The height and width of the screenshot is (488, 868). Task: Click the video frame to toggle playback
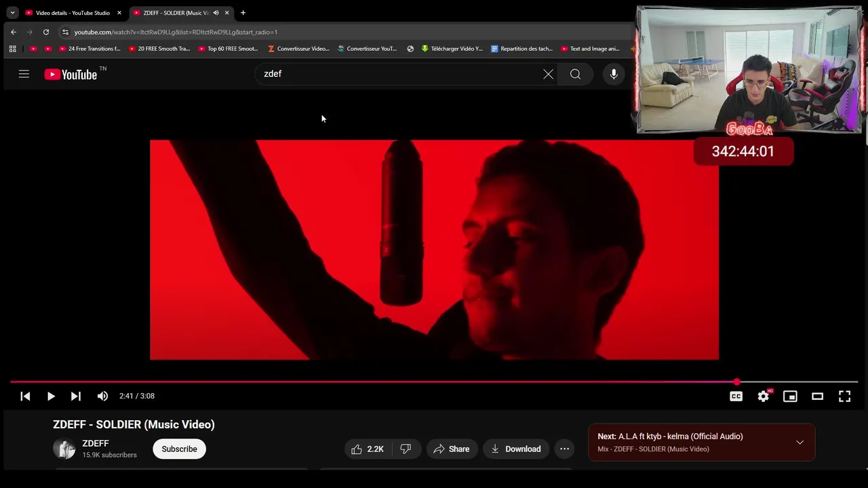[x=434, y=249]
